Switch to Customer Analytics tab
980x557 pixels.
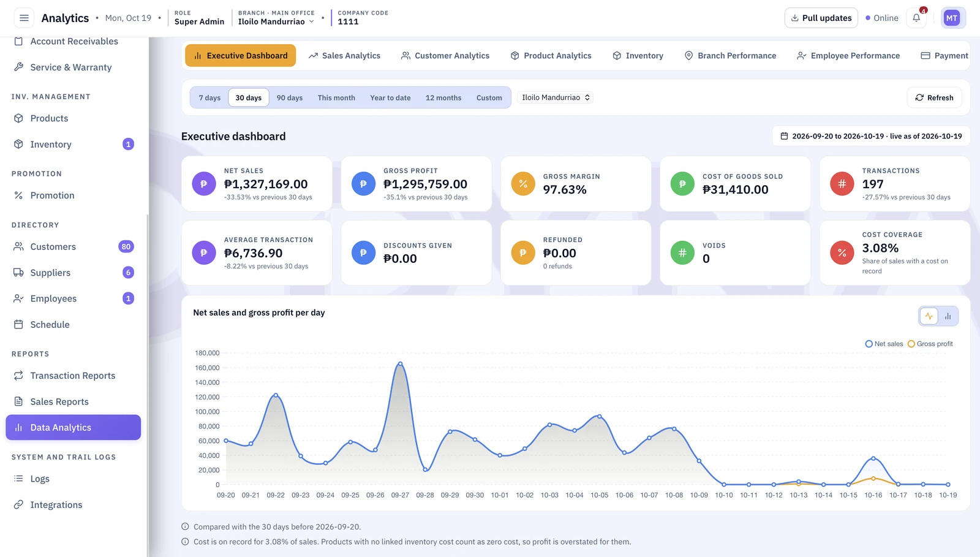tap(445, 55)
